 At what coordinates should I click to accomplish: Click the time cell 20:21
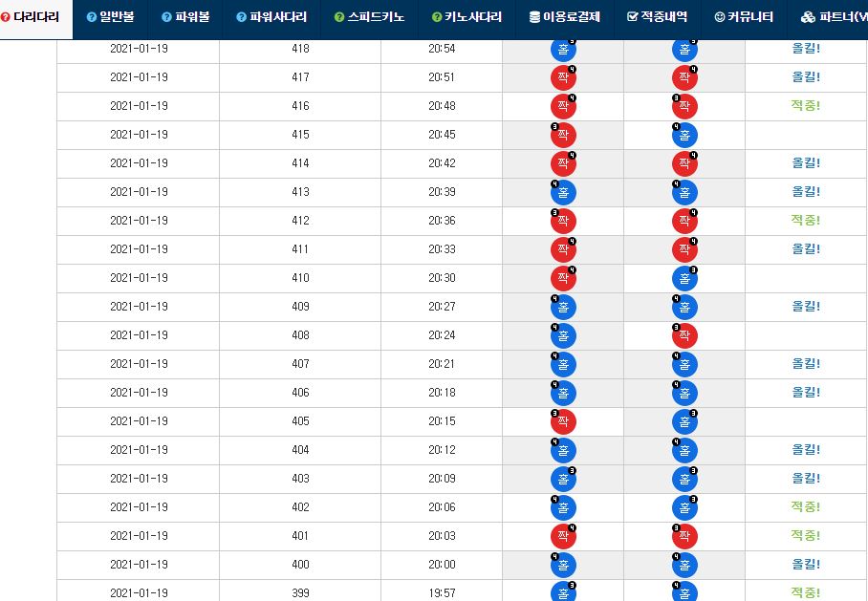pyautogui.click(x=442, y=364)
